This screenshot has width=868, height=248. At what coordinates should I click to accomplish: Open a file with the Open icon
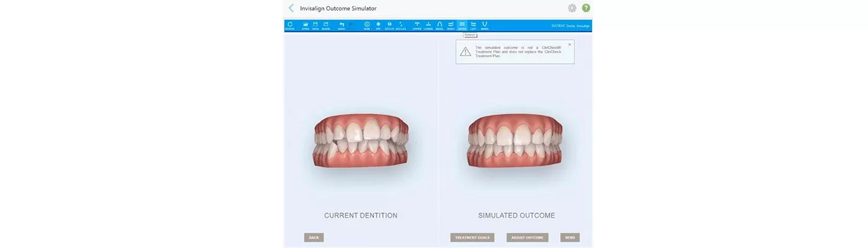[x=305, y=25]
